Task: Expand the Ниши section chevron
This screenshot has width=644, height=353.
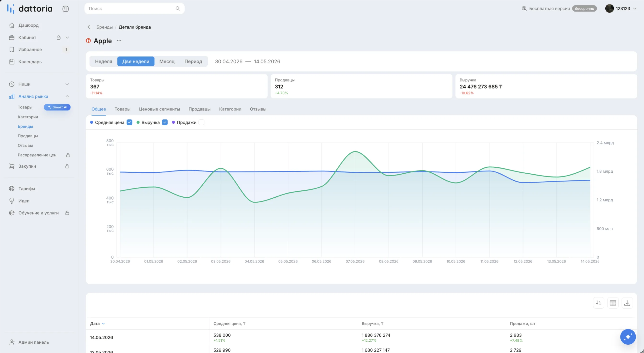Action: coord(67,84)
